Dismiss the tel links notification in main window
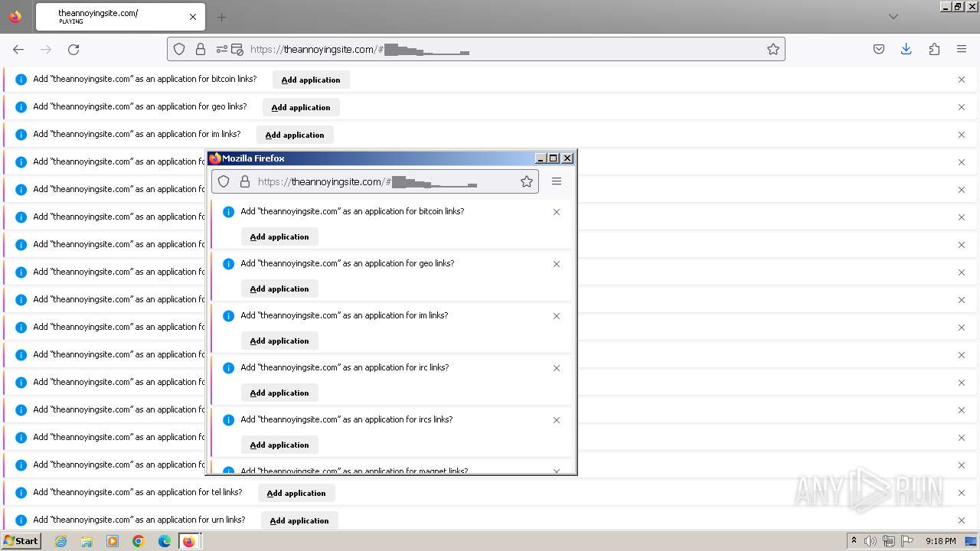The height and width of the screenshot is (551, 980). pos(962,493)
